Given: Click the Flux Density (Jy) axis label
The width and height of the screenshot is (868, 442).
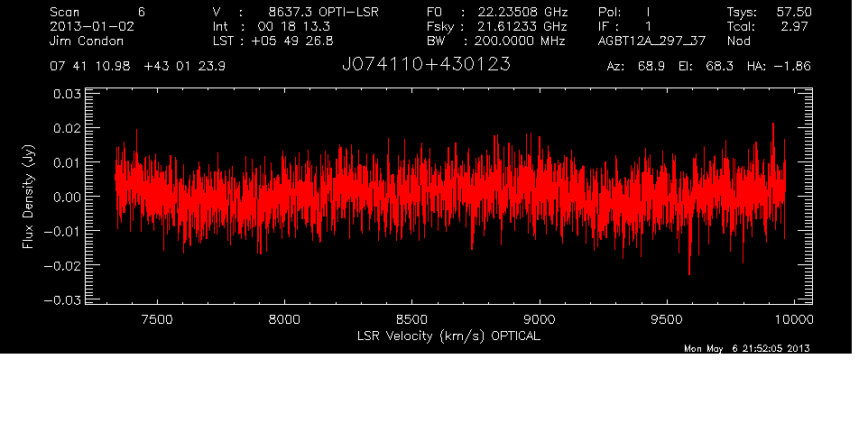Looking at the screenshot, I should (x=29, y=197).
